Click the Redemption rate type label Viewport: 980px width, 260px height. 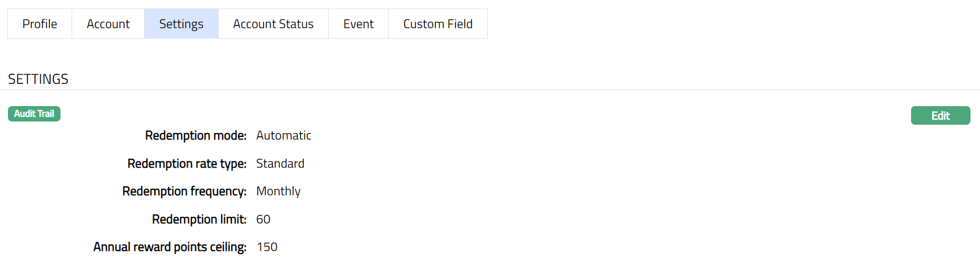coord(187,163)
